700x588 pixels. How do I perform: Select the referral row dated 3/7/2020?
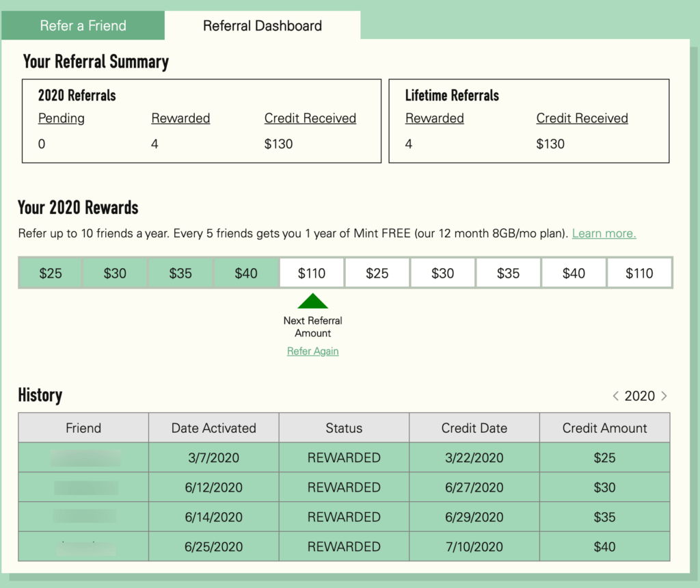(x=213, y=457)
